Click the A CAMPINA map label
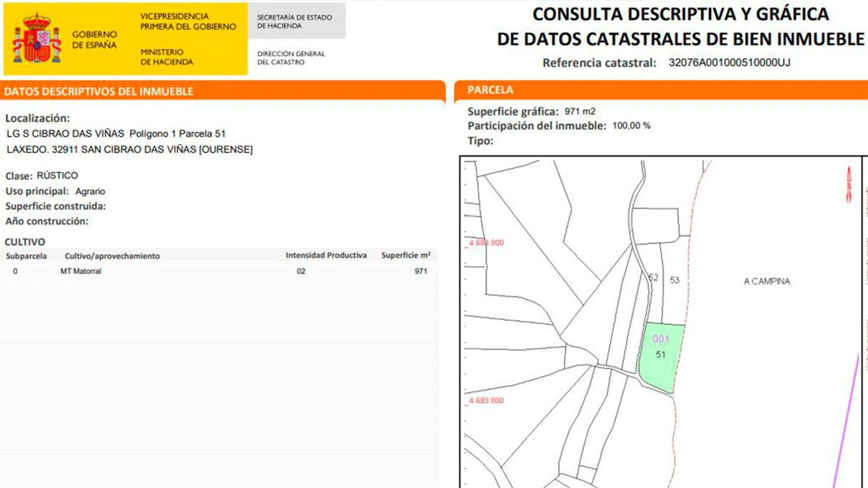Image resolution: width=868 pixels, height=488 pixels. [x=766, y=281]
